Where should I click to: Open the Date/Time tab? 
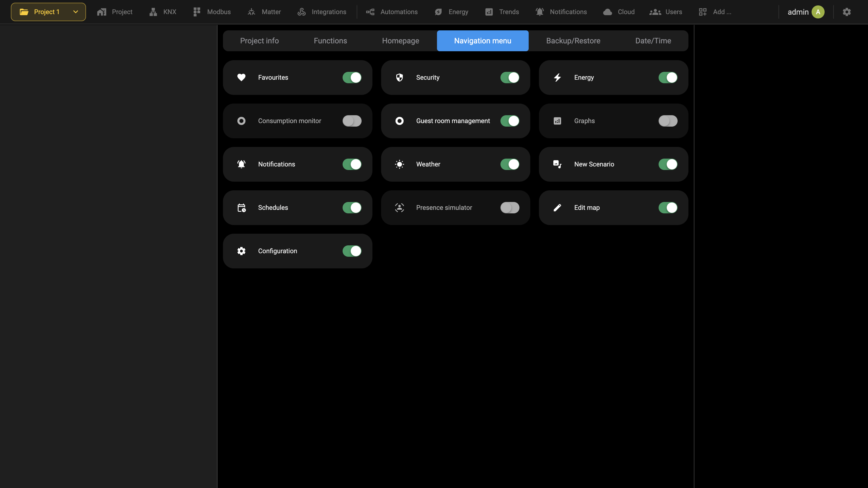tap(653, 41)
